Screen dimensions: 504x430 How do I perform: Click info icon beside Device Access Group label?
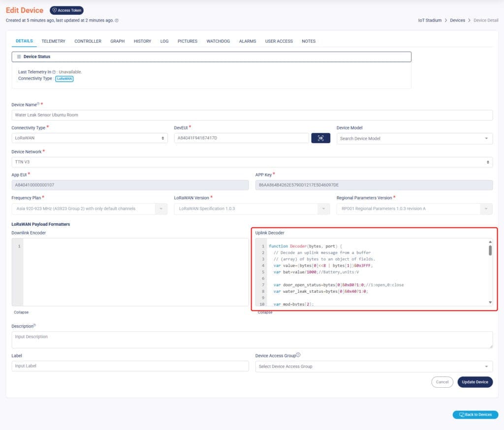298,355
